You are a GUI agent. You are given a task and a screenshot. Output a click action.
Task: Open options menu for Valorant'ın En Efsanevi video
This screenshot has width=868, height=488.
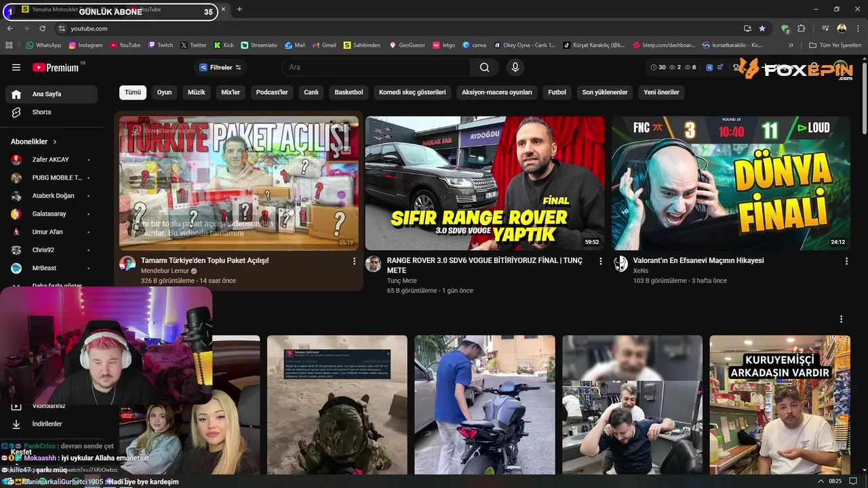[x=846, y=261]
